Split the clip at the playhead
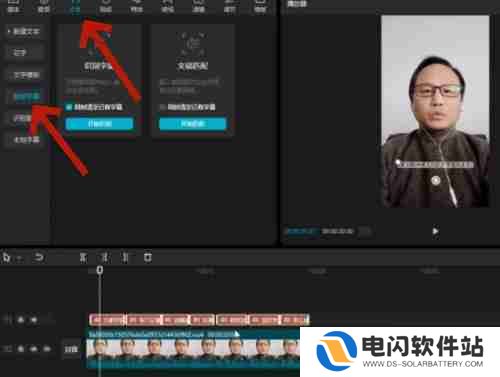The height and width of the screenshot is (377, 500). [x=83, y=257]
